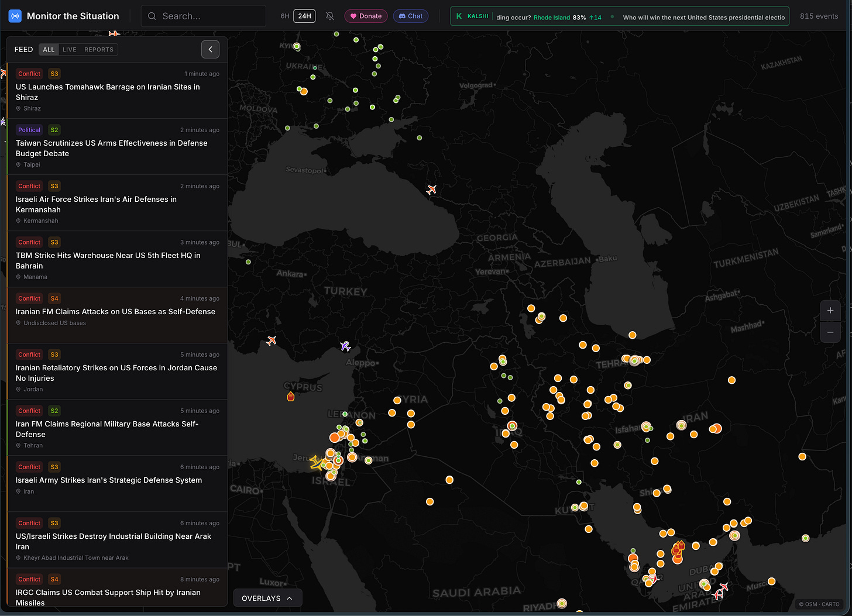Click the red aircraft icon near Sevastopol
The width and height of the screenshot is (852, 616).
click(x=431, y=190)
